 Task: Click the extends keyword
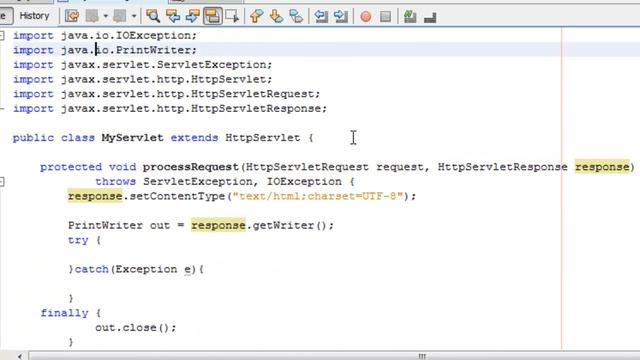click(194, 138)
